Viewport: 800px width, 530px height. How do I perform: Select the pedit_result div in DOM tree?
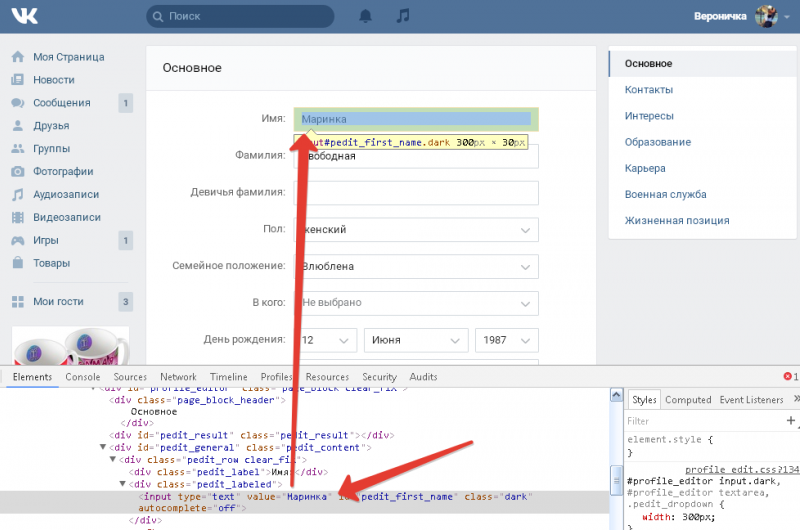pyautogui.click(x=251, y=435)
